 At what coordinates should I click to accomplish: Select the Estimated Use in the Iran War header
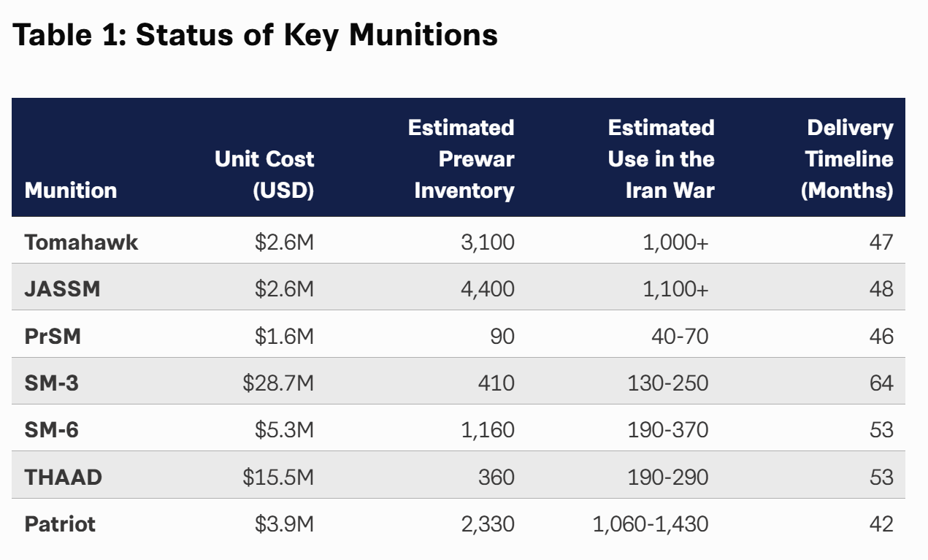tap(661, 159)
